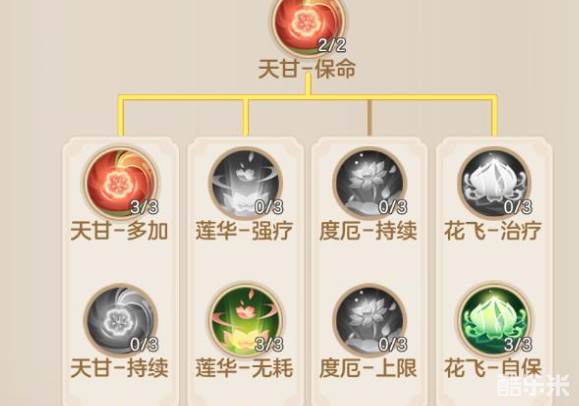
Task: Click the 花飞-治疗 text label
Action: 493,231
